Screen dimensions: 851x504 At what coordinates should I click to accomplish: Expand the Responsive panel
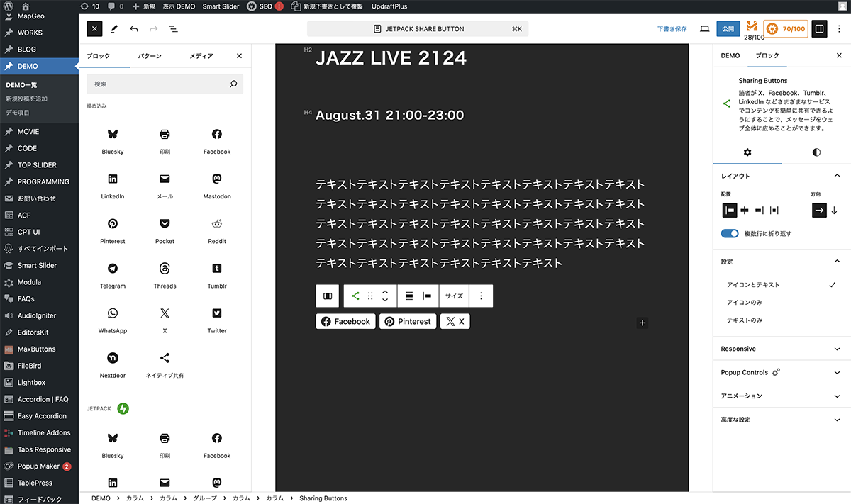pyautogui.click(x=780, y=349)
